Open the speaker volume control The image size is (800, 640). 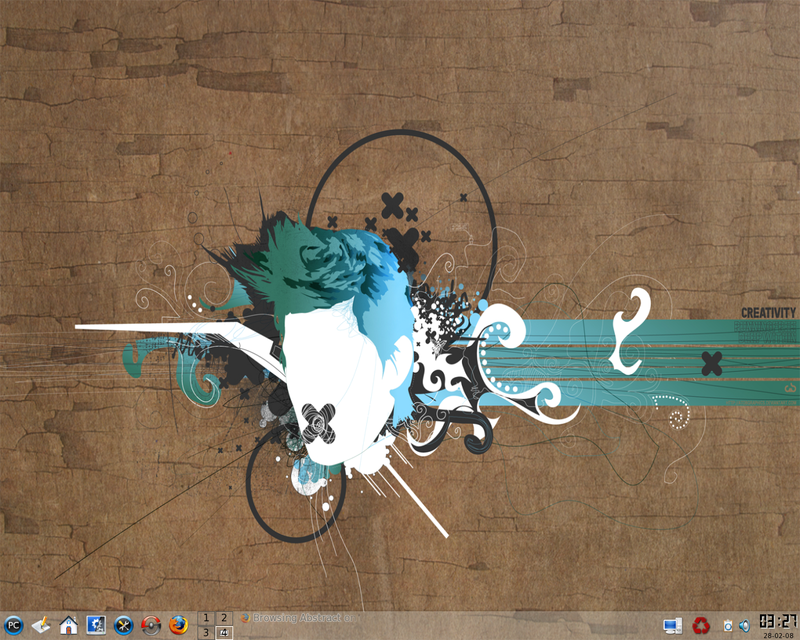click(744, 625)
